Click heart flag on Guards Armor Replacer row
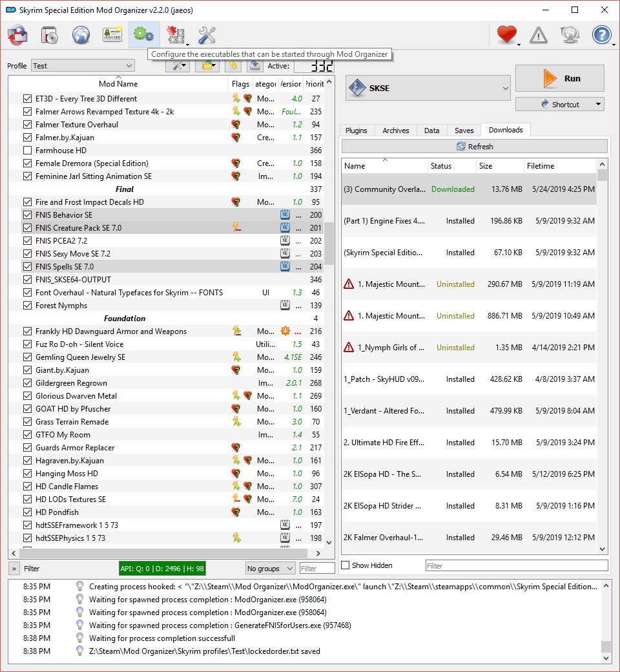 tap(236, 447)
